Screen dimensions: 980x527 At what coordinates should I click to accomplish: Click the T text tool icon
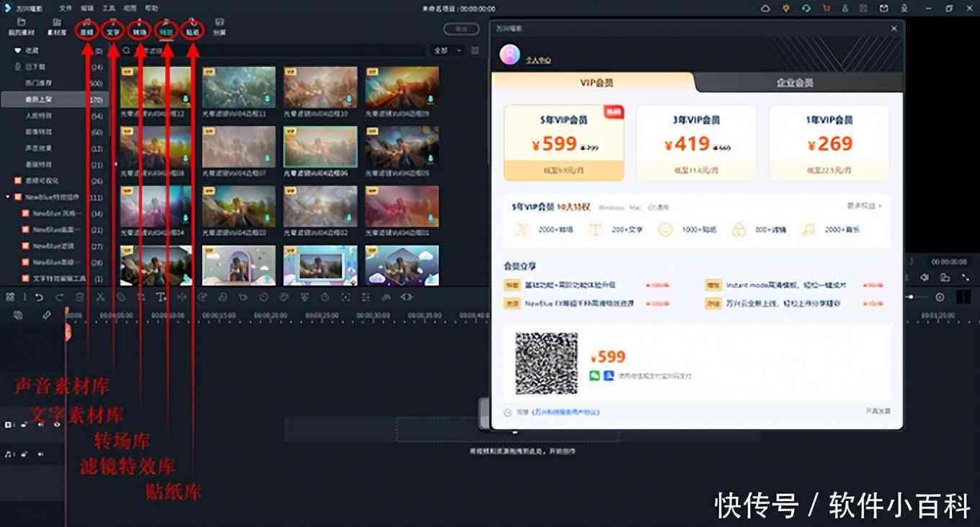tap(161, 297)
